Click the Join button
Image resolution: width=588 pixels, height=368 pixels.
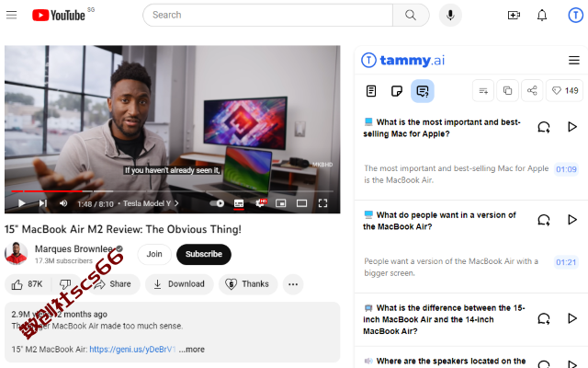point(154,254)
